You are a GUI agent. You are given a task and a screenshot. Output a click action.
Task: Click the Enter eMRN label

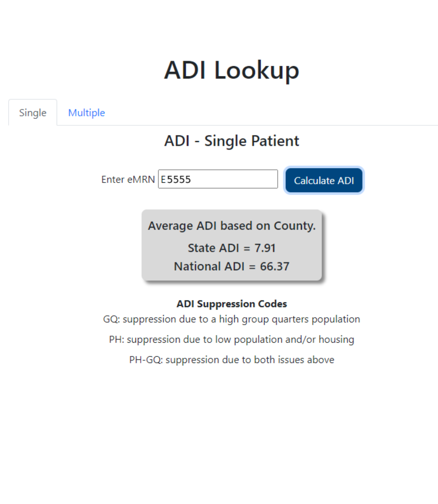pos(128,180)
